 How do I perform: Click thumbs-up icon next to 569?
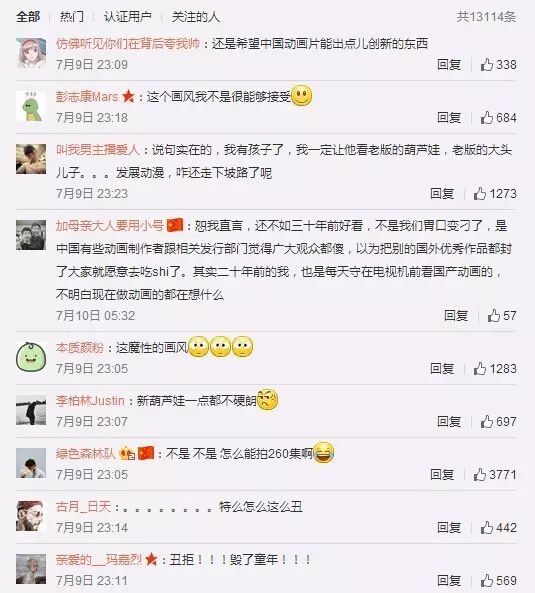[x=487, y=581]
